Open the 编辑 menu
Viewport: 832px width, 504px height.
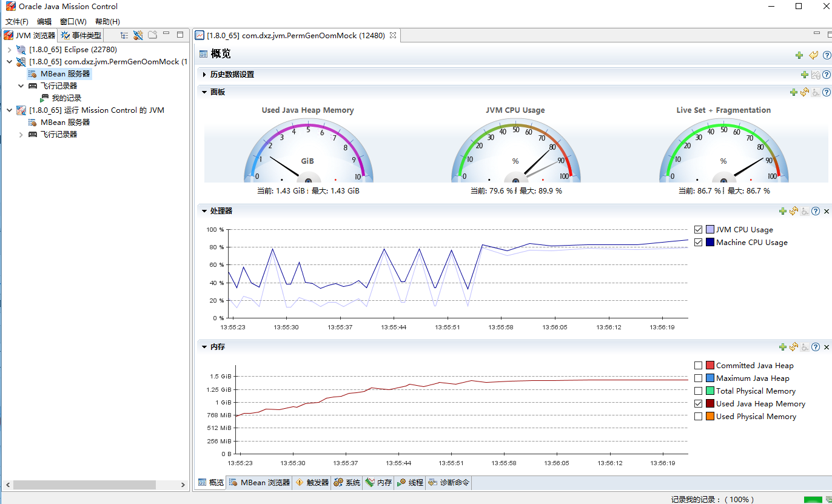44,22
